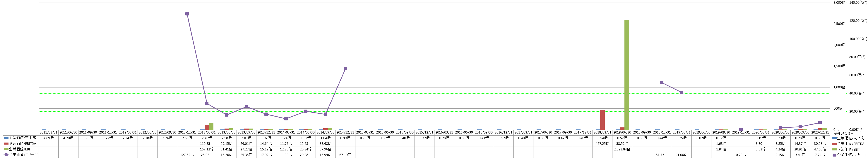Select the 28.92倍 cell
Screen dimensions: 868x158
click(x=207, y=155)
